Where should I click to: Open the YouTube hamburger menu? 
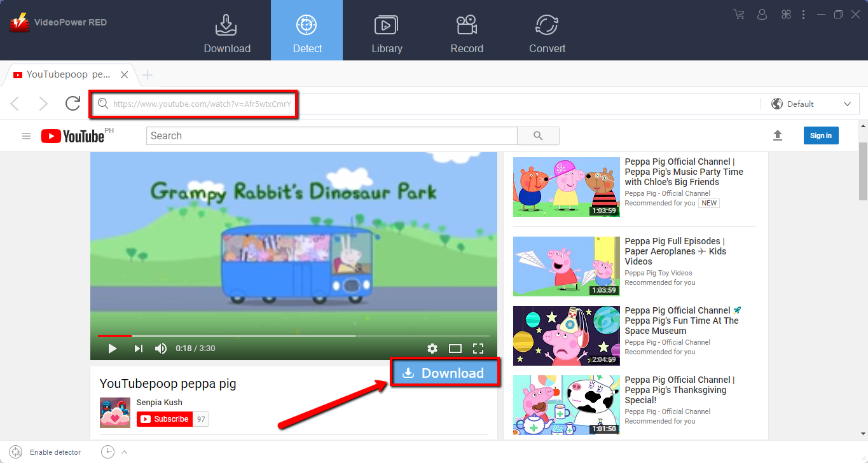(26, 135)
